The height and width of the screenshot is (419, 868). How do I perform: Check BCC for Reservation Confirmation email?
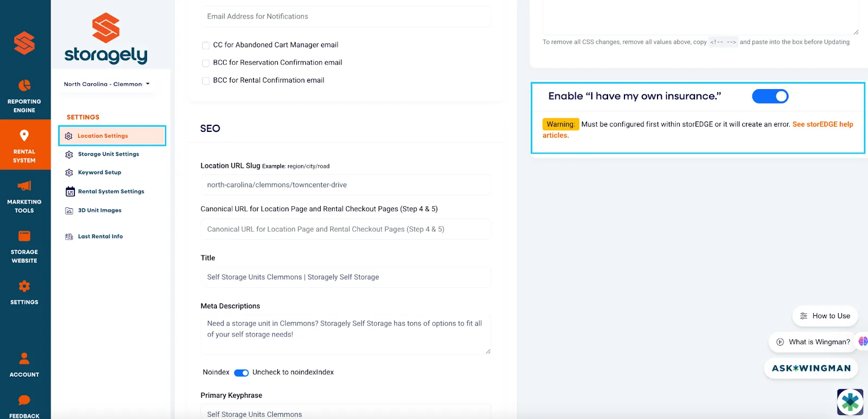pyautogui.click(x=206, y=64)
